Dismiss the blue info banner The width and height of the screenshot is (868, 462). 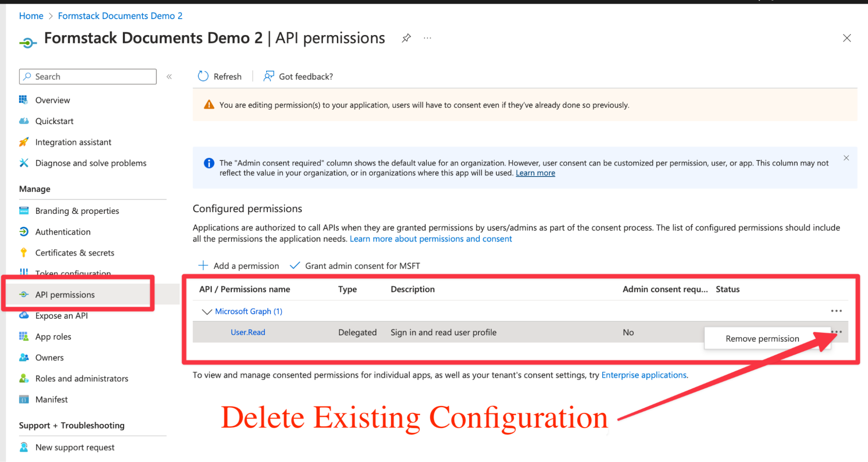pyautogui.click(x=846, y=158)
